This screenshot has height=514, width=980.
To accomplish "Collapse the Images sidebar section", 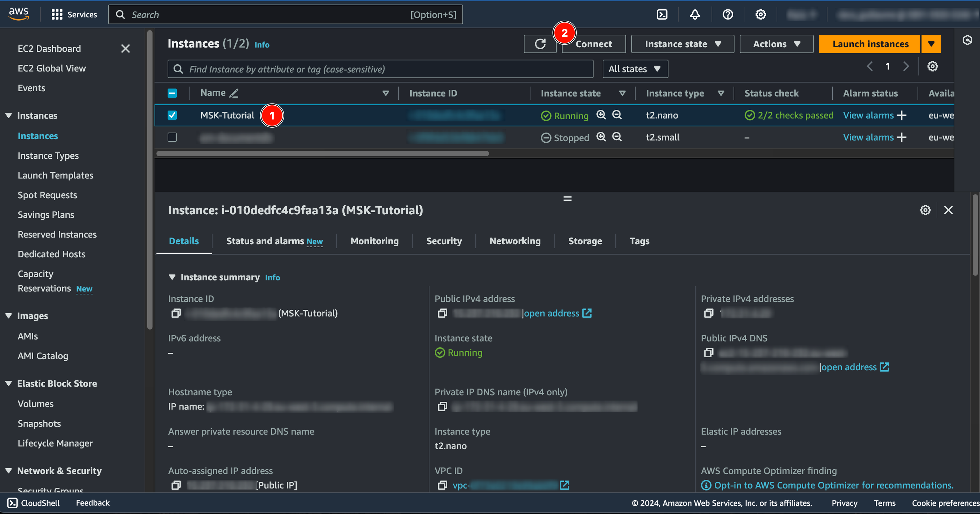I will click(x=8, y=315).
